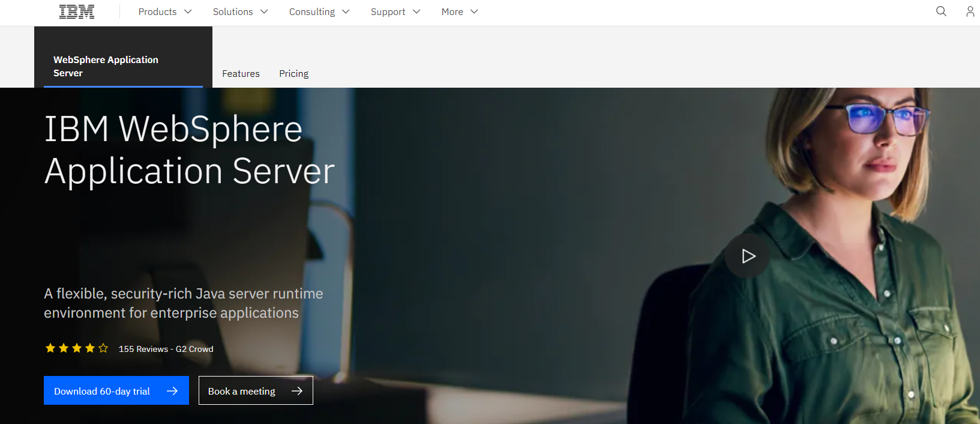Expand the Solutions dropdown menu
The image size is (980, 424).
240,12
